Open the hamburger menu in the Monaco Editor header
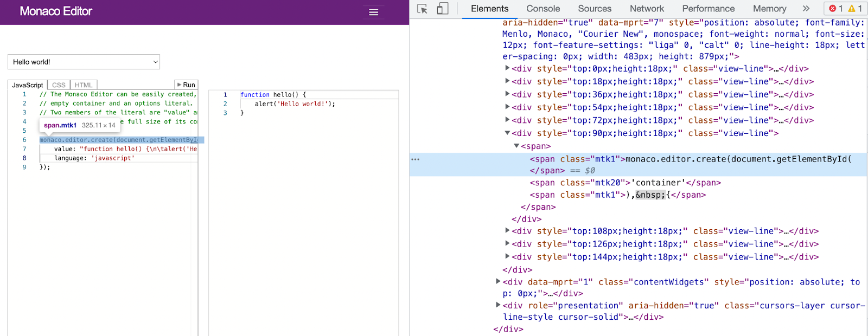 [x=374, y=12]
